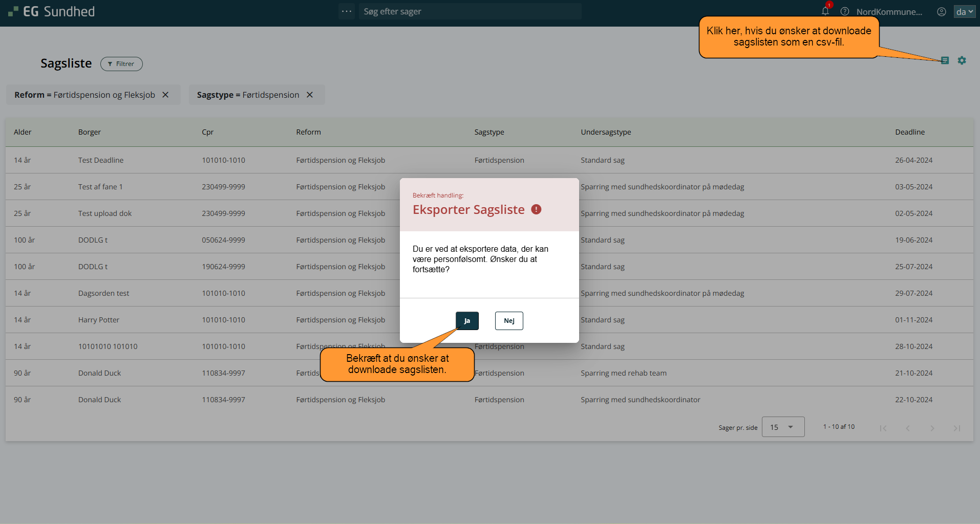Open the help question mark icon
This screenshot has width=980, height=524.
tap(845, 11)
